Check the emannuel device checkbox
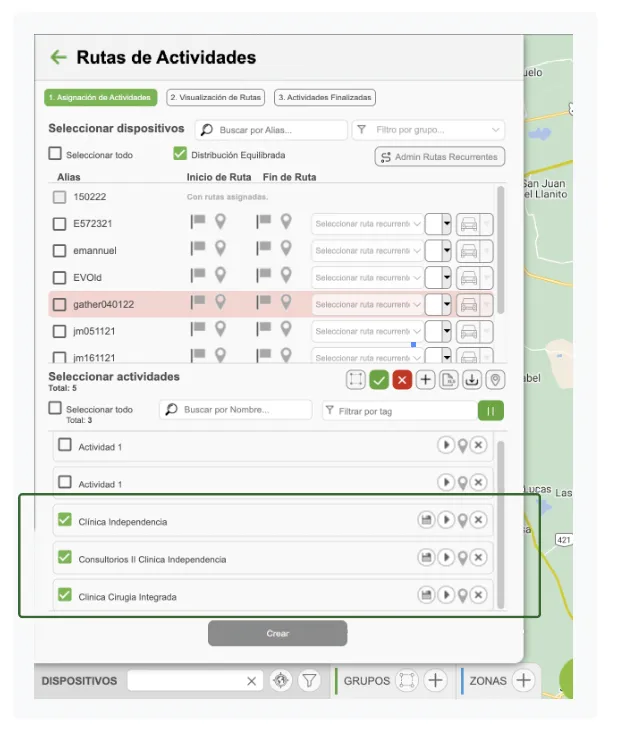The width and height of the screenshot is (618, 730). tap(59, 251)
